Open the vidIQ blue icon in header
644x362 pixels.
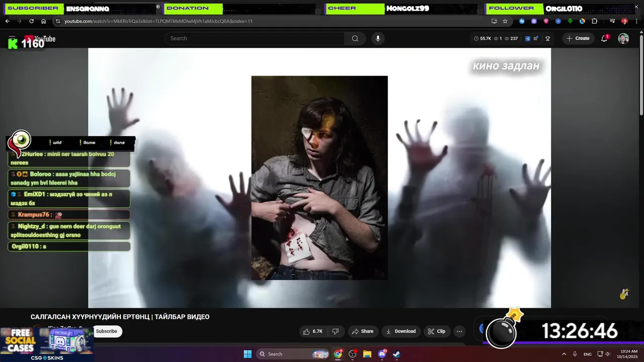tap(528, 38)
